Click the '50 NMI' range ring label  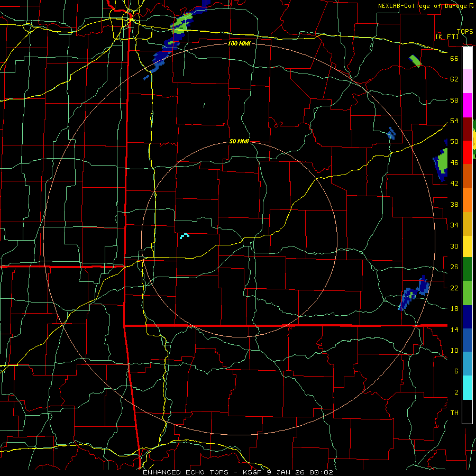pyautogui.click(x=239, y=141)
